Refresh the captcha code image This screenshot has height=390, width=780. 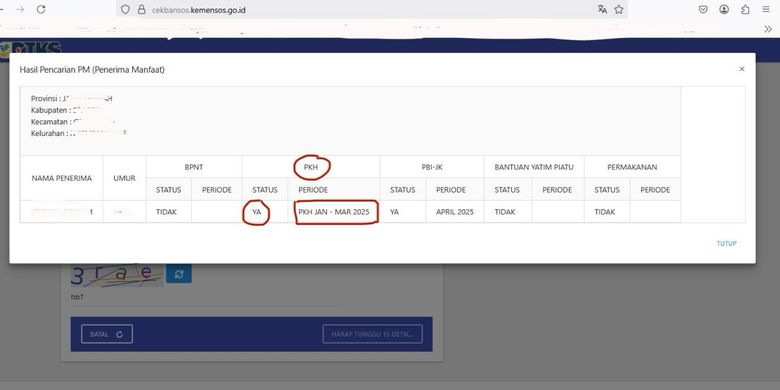click(179, 274)
